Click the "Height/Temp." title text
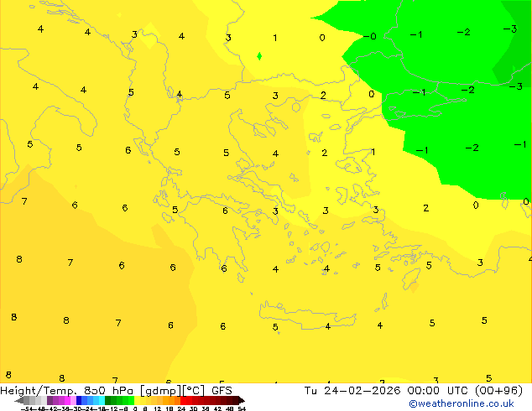The height and width of the screenshot is (411, 532). pos(35,391)
